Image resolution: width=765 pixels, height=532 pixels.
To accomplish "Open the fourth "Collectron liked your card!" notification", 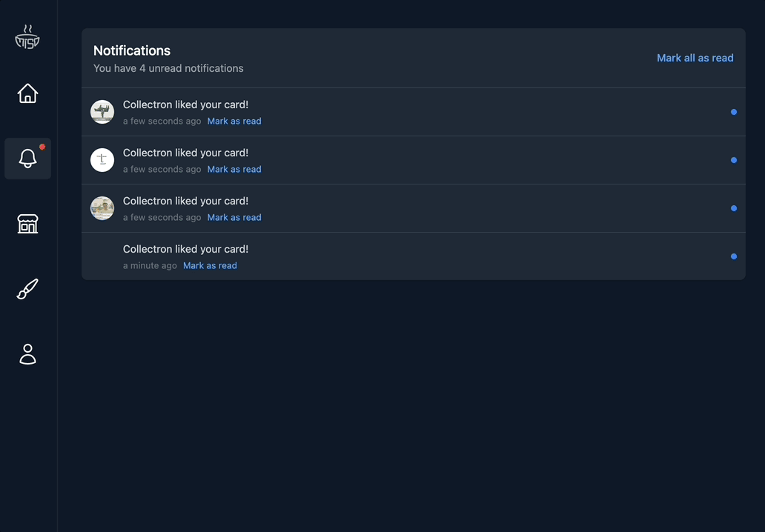I will [185, 249].
